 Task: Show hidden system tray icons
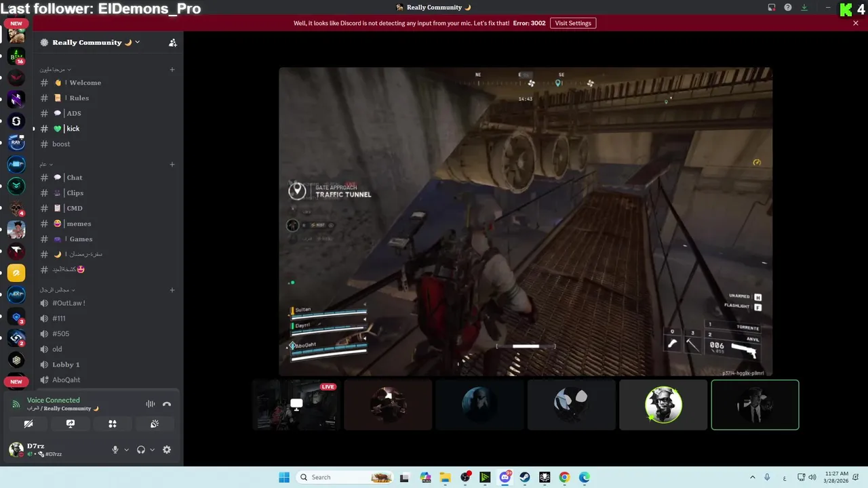click(752, 477)
